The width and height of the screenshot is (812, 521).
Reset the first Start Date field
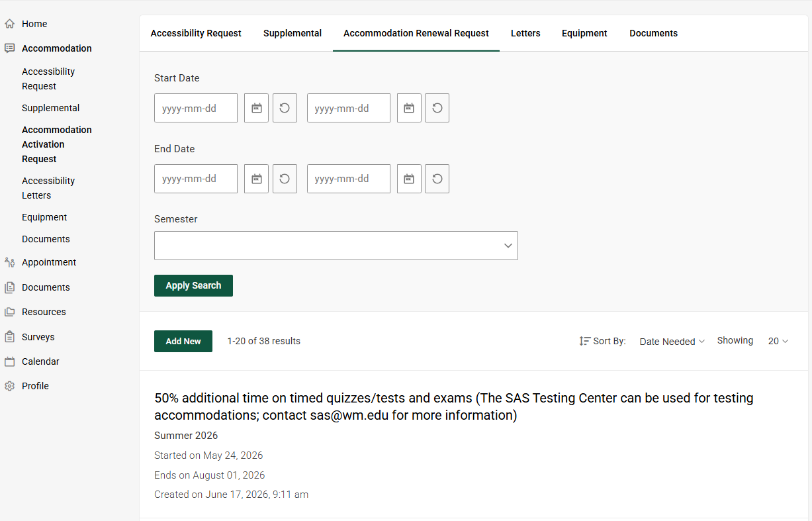285,108
